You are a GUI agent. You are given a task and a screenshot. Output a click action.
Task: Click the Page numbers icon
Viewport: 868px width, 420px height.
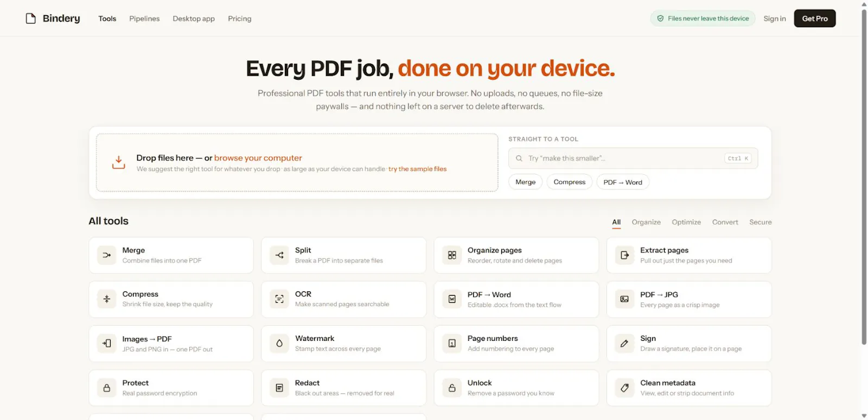click(x=452, y=343)
